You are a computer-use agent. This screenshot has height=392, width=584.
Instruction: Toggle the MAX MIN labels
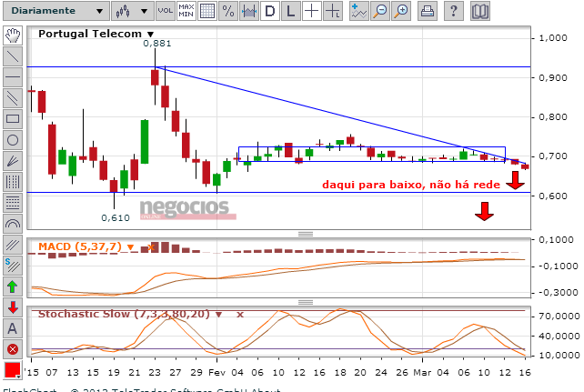(186, 11)
